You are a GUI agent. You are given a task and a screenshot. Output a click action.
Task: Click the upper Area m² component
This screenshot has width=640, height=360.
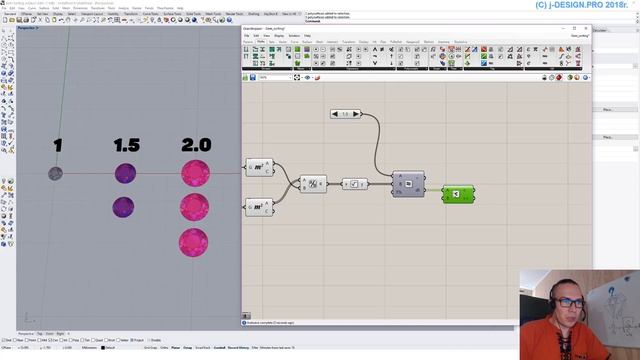[x=259, y=167]
